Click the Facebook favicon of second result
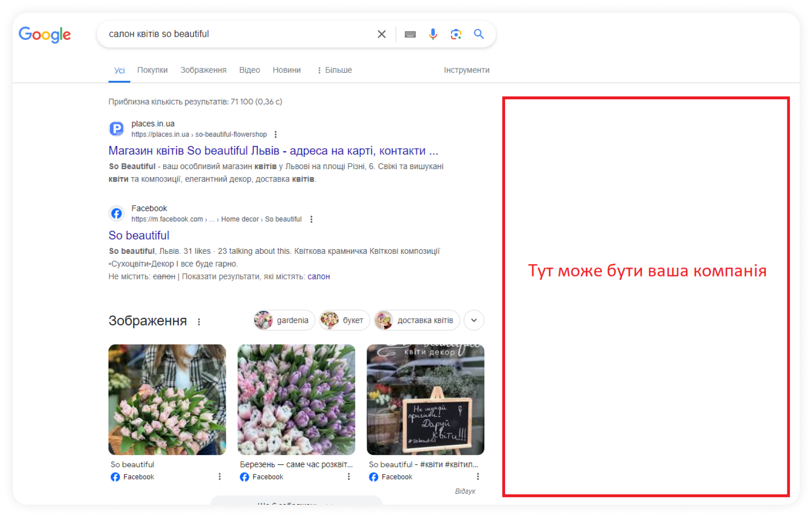 tap(117, 213)
